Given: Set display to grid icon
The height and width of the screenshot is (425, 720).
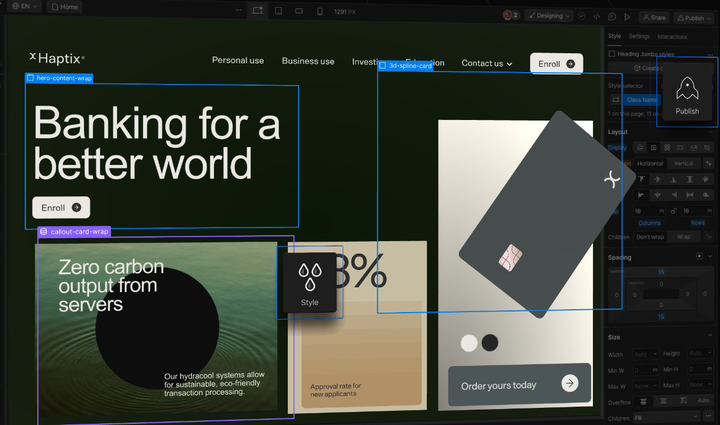Looking at the screenshot, I should 667,147.
